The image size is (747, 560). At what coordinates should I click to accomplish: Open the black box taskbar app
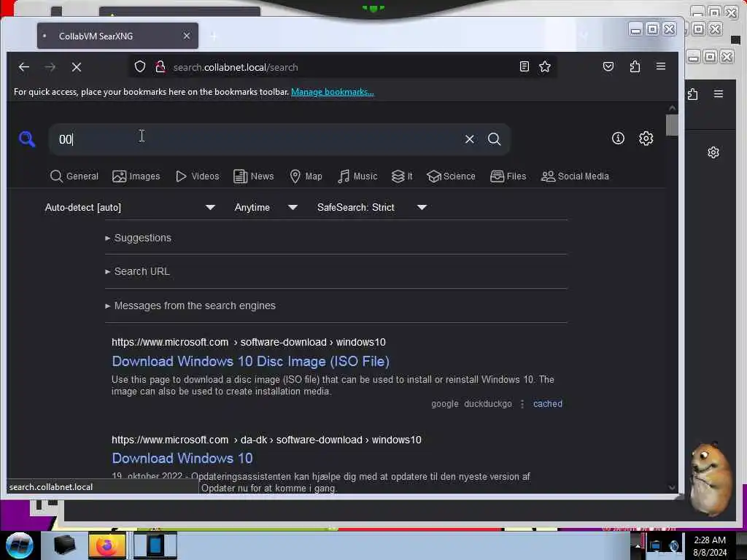tap(64, 545)
